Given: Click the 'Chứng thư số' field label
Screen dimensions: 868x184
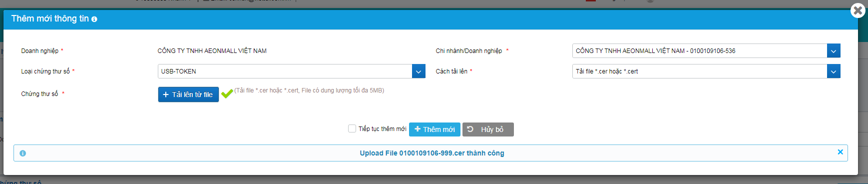Looking at the screenshot, I should tap(39, 94).
